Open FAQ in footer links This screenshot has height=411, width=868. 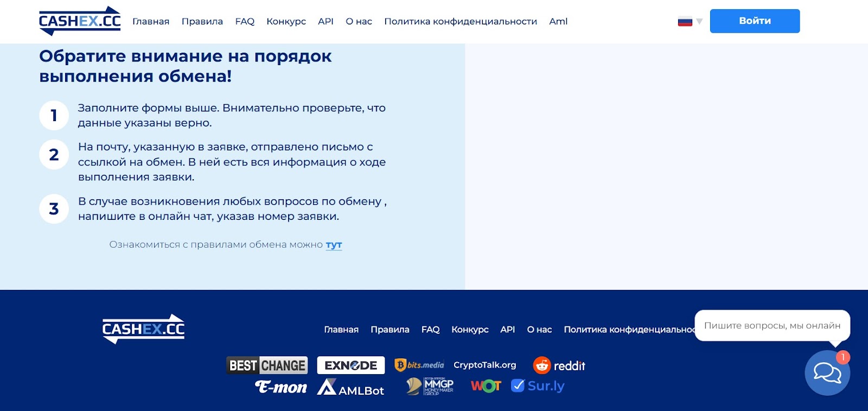[x=430, y=330]
